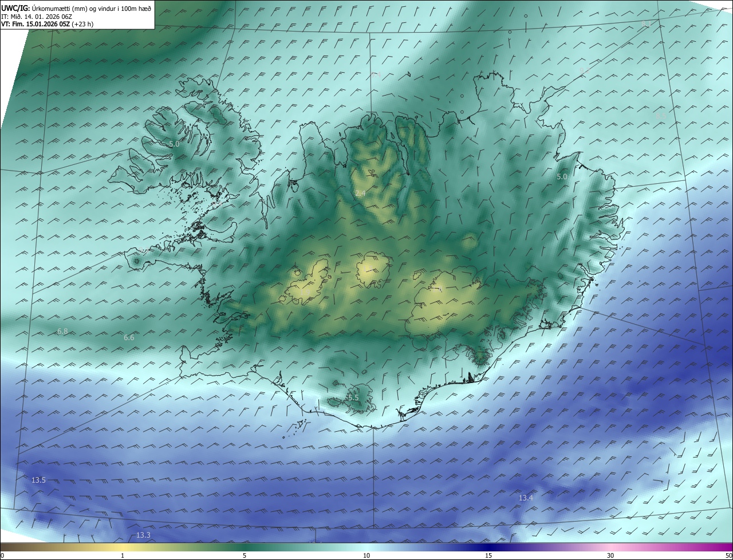Click the colorbar tick label 50
This screenshot has height=560, width=733.
[x=728, y=555]
